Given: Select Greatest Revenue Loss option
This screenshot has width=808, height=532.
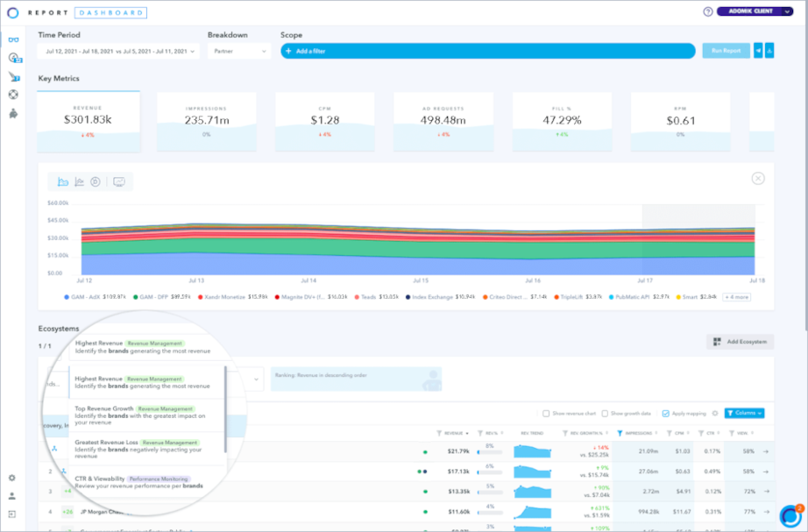Looking at the screenshot, I should (x=147, y=449).
